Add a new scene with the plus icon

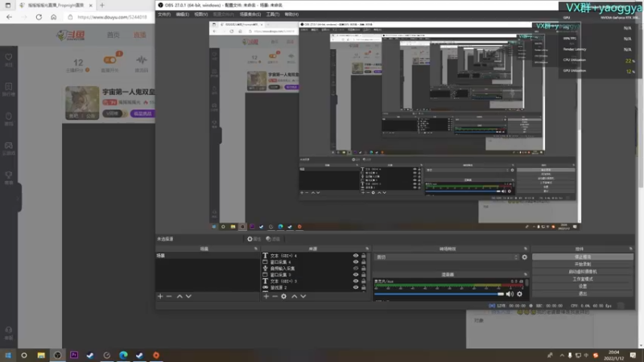click(160, 296)
